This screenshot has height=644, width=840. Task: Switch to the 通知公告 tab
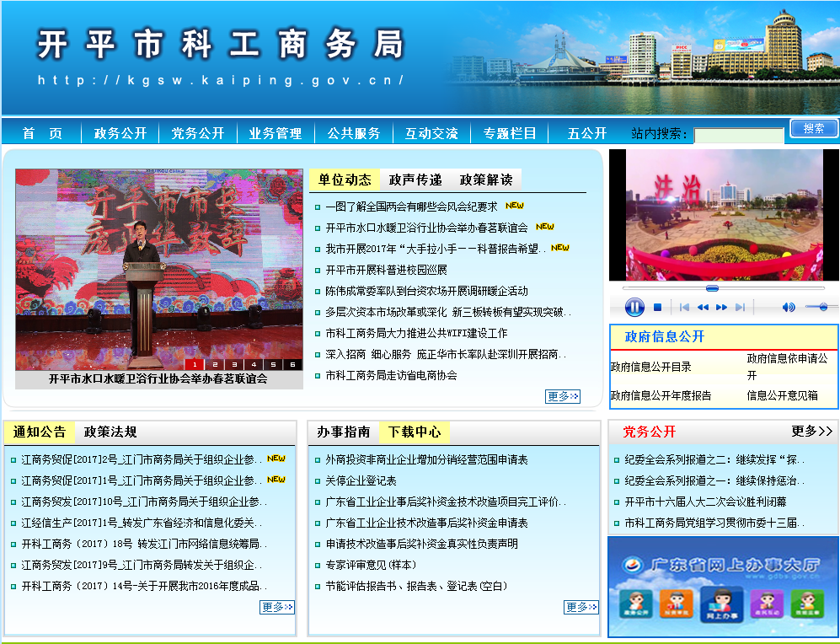39,432
